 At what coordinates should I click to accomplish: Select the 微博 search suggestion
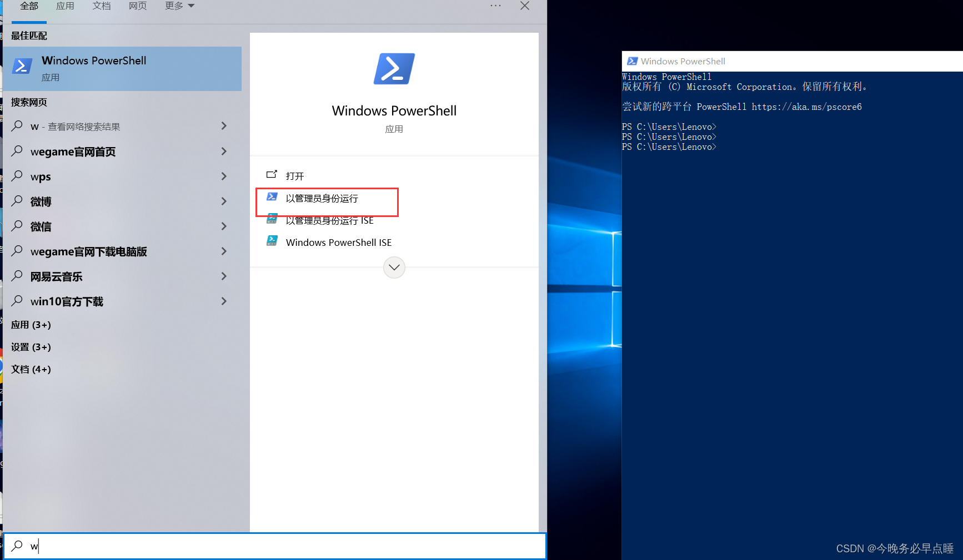pos(122,201)
